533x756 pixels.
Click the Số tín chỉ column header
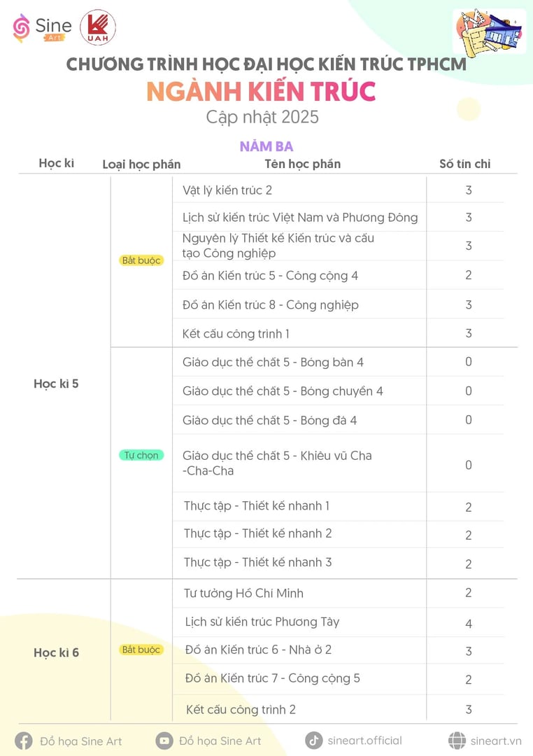pyautogui.click(x=465, y=164)
